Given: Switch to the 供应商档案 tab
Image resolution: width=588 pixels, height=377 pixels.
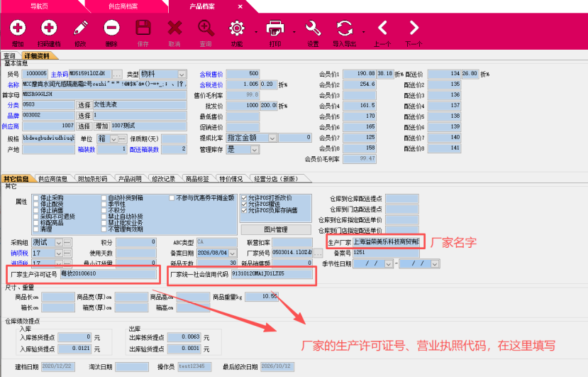Looking at the screenshot, I should tap(123, 6).
